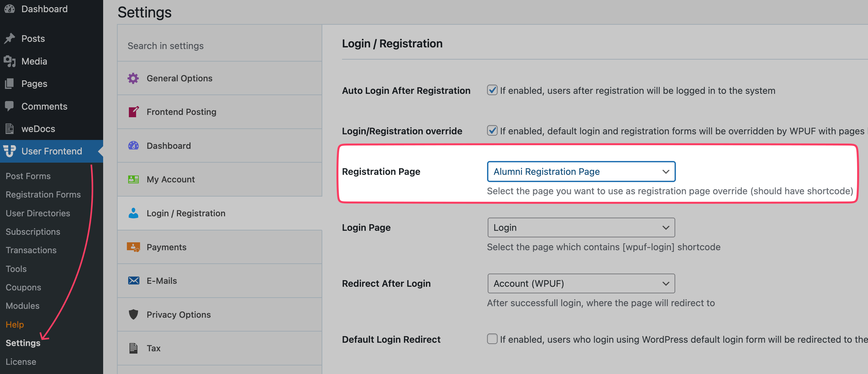The width and height of the screenshot is (868, 374).
Task: Click the Dashboard gauge icon in settings
Action: (x=133, y=146)
